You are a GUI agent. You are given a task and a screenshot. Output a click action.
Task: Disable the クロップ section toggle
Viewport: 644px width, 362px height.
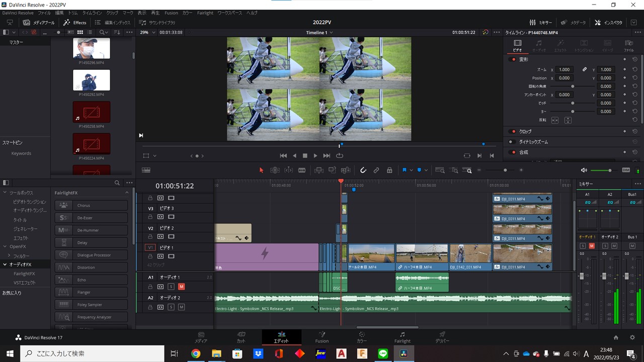pos(512,131)
